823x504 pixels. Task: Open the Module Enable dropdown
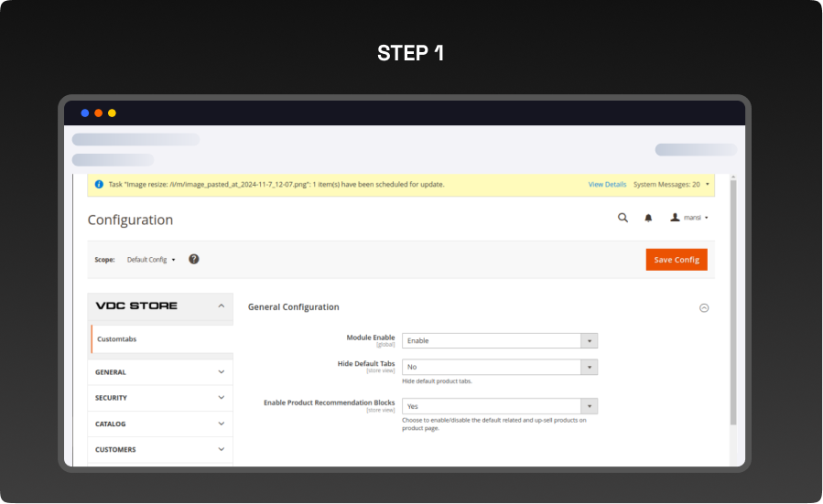[499, 340]
